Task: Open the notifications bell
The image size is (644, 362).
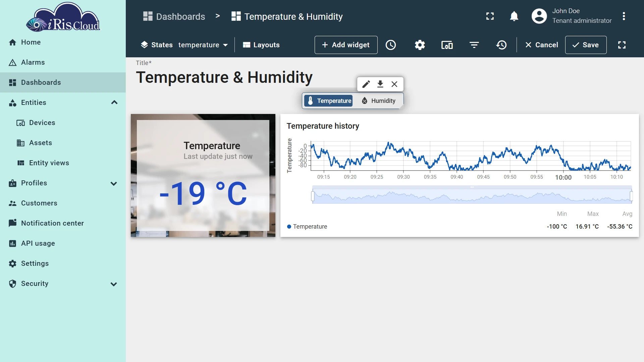Action: pyautogui.click(x=514, y=16)
